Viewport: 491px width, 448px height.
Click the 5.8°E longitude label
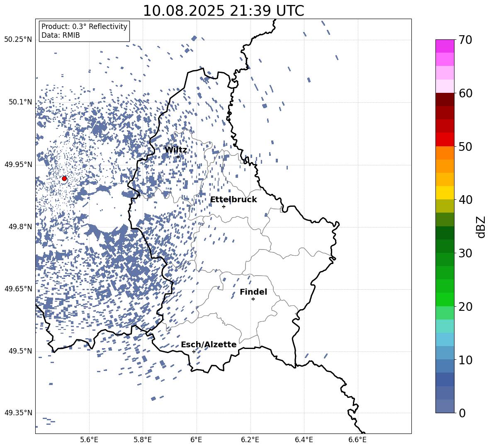[x=143, y=440]
